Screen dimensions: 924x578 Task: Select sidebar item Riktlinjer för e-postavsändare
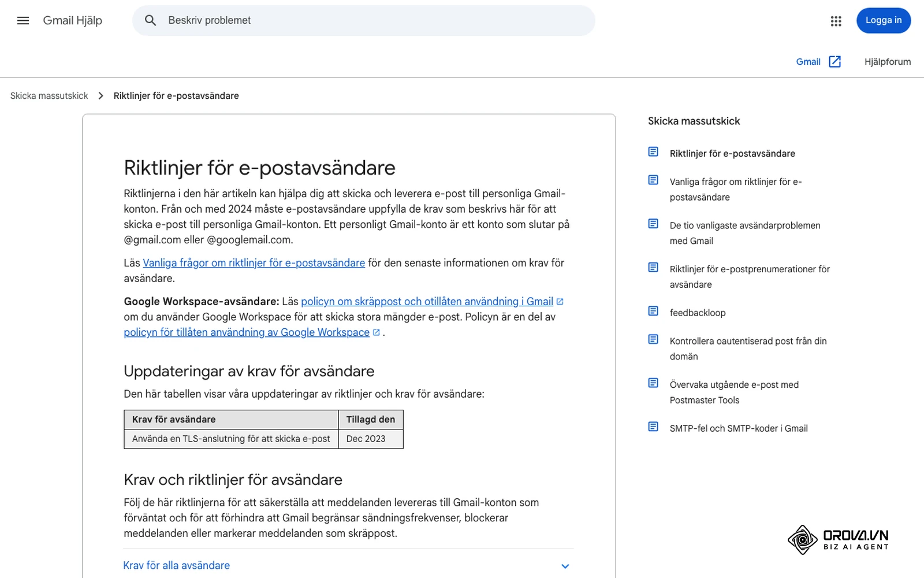tap(732, 154)
